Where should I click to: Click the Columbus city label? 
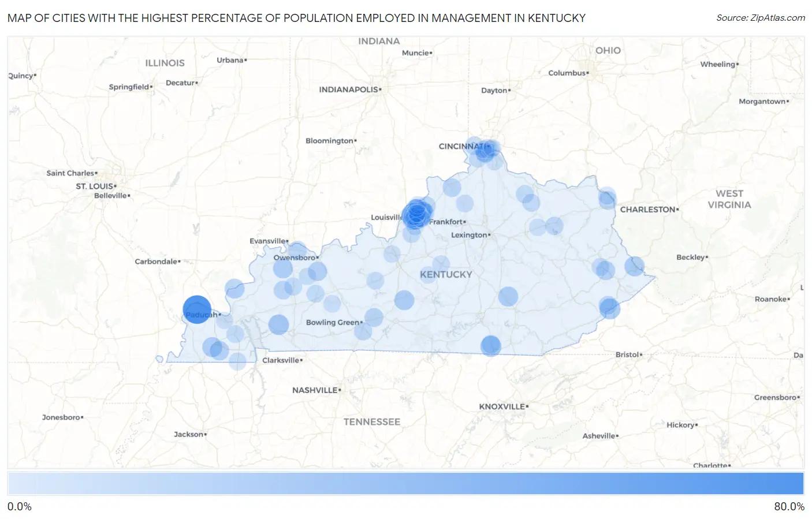click(x=567, y=73)
